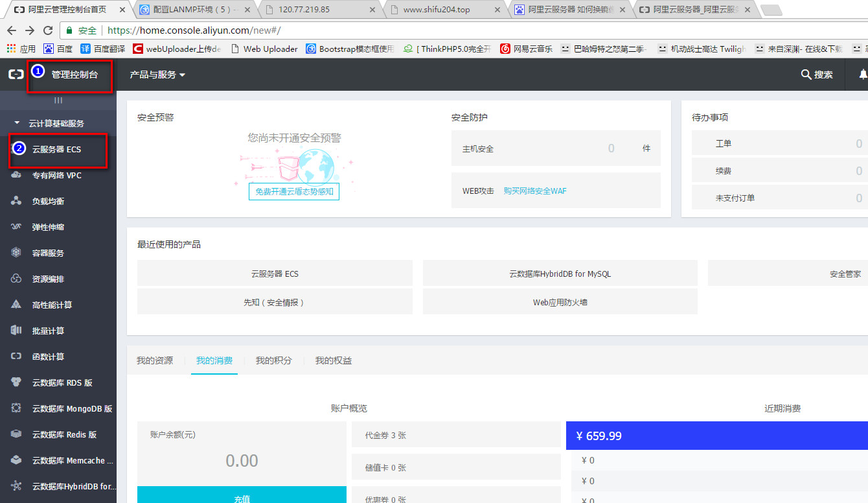
Task: Open recent product 云服务器 ECS
Action: pyautogui.click(x=275, y=274)
